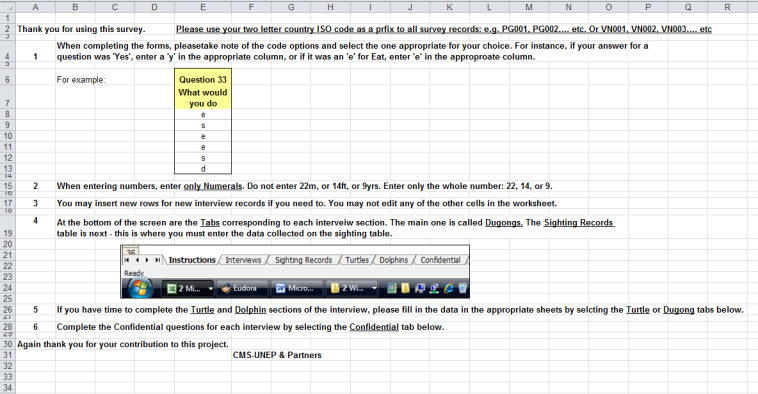The image size is (758, 394).
Task: Click the 'For example:' cell
Action: pyautogui.click(x=81, y=79)
